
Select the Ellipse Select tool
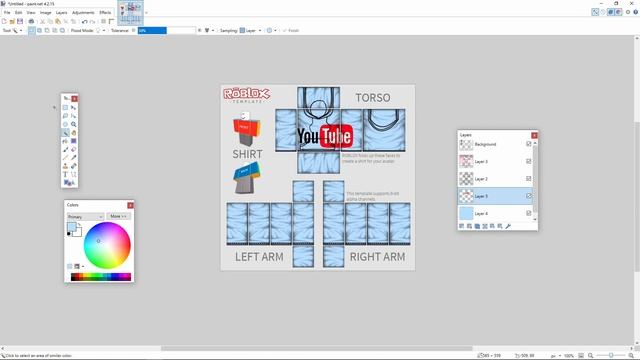pos(65,124)
